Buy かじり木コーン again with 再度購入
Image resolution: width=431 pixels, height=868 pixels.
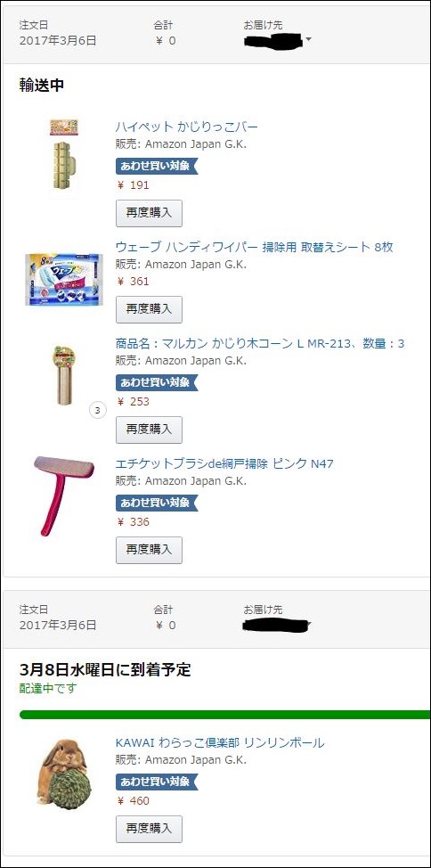click(x=149, y=430)
